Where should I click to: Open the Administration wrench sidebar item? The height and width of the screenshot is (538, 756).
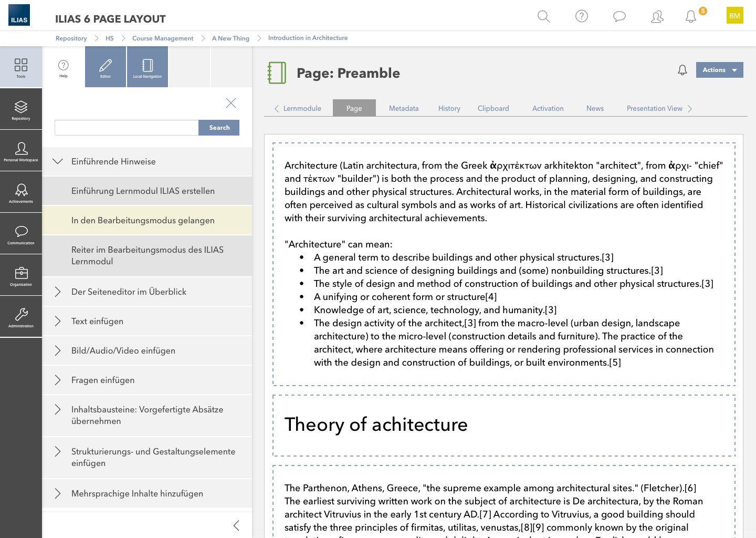(x=21, y=317)
